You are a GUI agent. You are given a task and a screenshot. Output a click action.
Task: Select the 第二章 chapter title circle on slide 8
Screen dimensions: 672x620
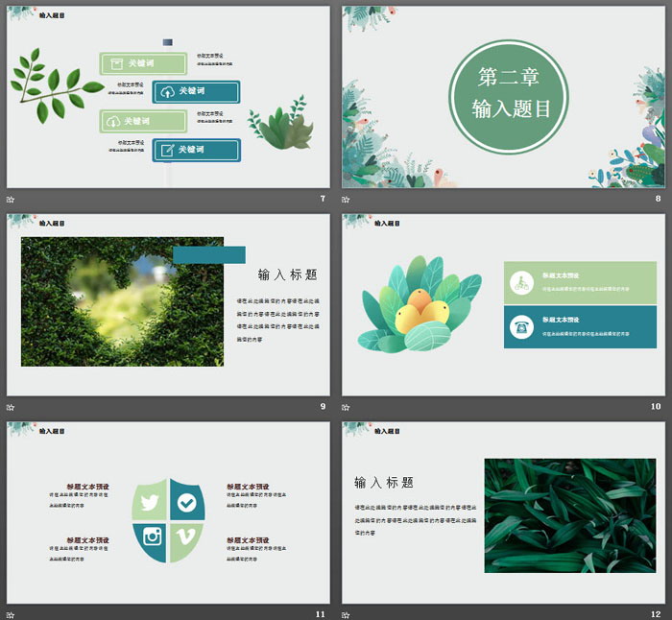pos(509,96)
